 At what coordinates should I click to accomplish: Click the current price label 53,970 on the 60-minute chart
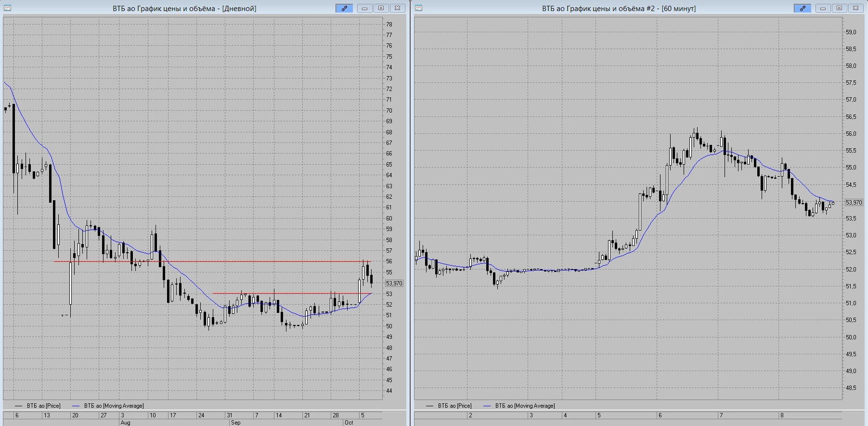pyautogui.click(x=854, y=203)
